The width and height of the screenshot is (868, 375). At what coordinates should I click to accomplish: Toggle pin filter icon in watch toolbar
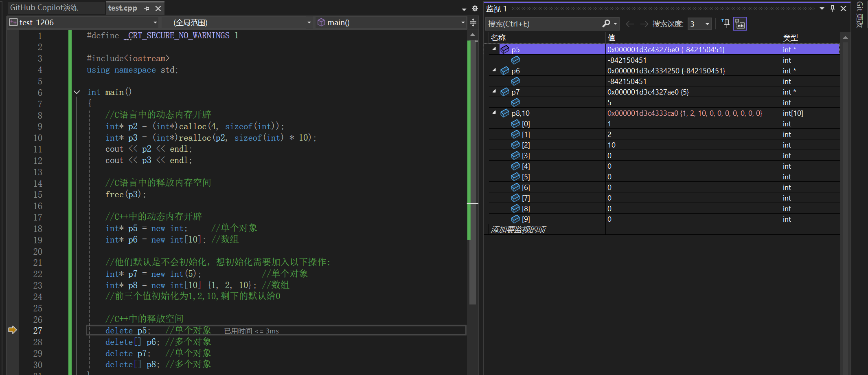point(725,23)
